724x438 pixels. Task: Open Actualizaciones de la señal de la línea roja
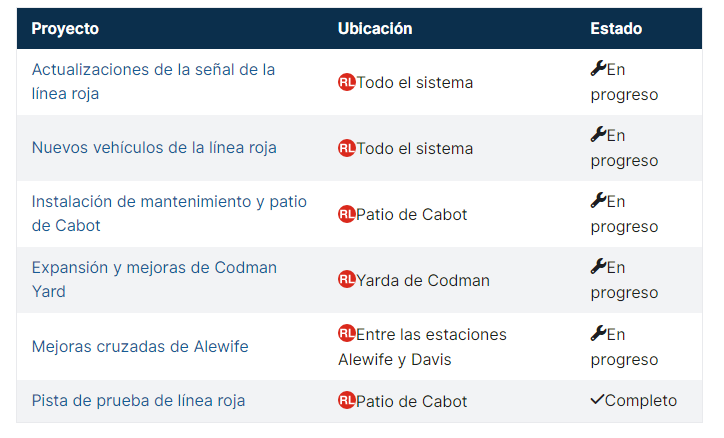[x=153, y=82]
